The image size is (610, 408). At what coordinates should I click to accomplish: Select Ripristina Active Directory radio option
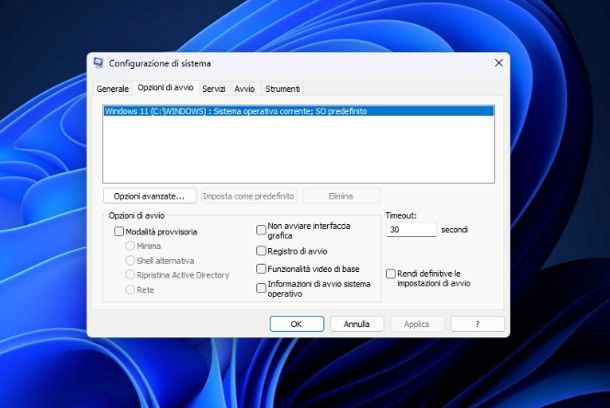click(x=130, y=275)
